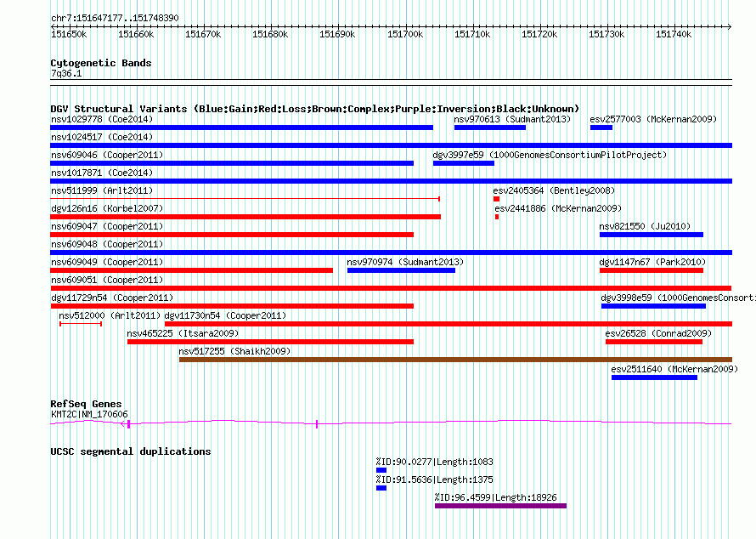Click the nsv609046 (Cooper2011) label

point(107,155)
